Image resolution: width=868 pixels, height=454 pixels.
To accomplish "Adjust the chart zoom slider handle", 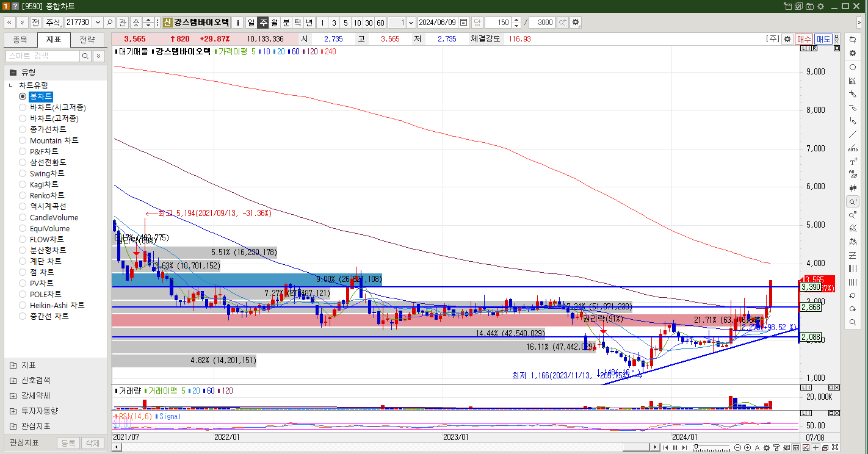I will click(696, 446).
